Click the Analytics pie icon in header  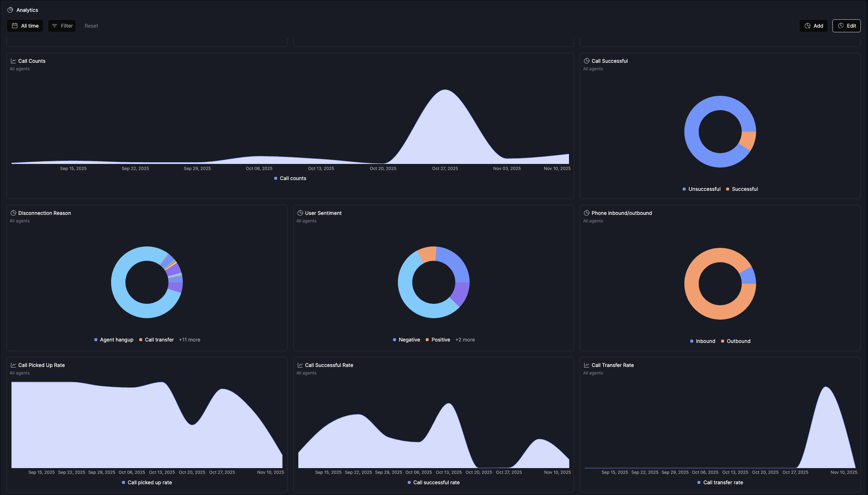pyautogui.click(x=10, y=10)
